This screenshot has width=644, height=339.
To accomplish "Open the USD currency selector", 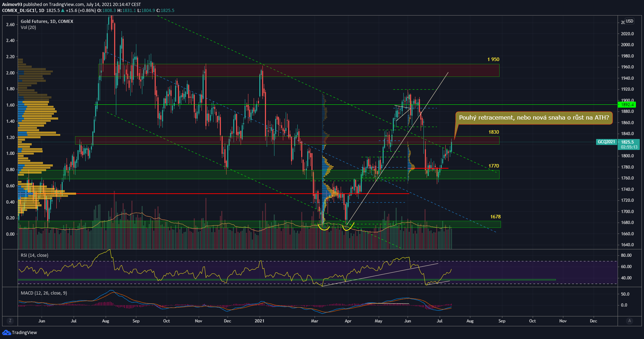I will [x=629, y=21].
